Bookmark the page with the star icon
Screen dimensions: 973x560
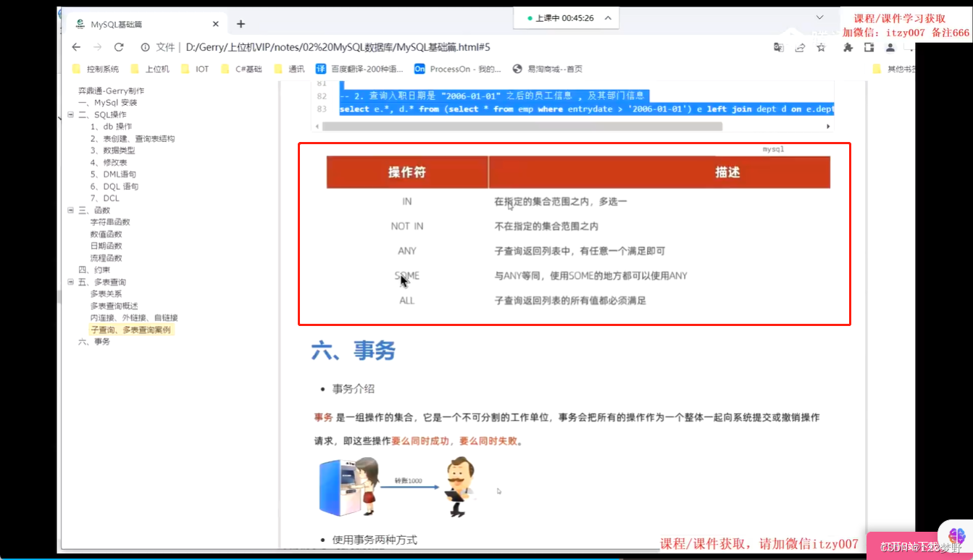point(820,46)
